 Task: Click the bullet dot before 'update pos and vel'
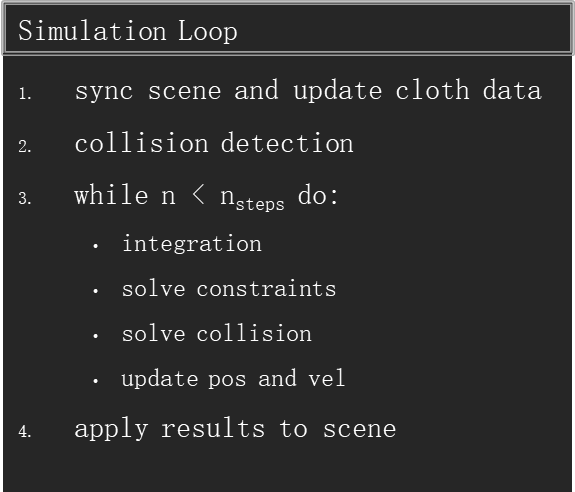[96, 381]
